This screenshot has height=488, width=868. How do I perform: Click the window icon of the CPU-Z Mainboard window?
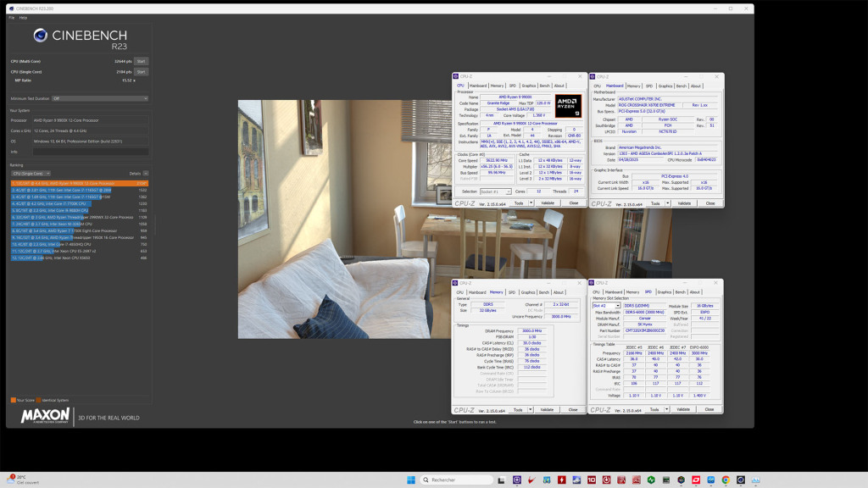[x=593, y=76]
